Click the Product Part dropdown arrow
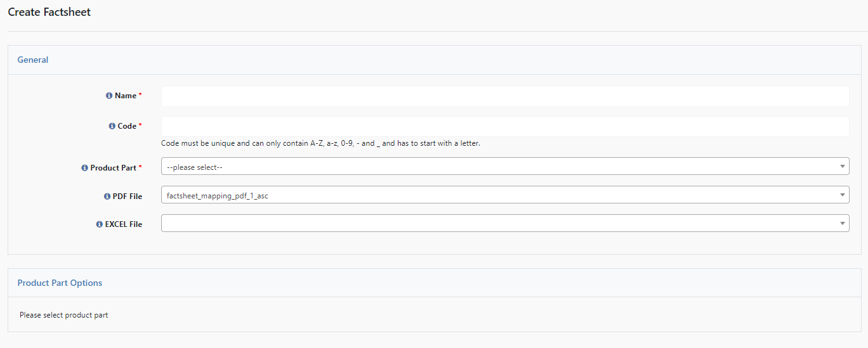Viewport: 868px width, 348px height. click(842, 167)
